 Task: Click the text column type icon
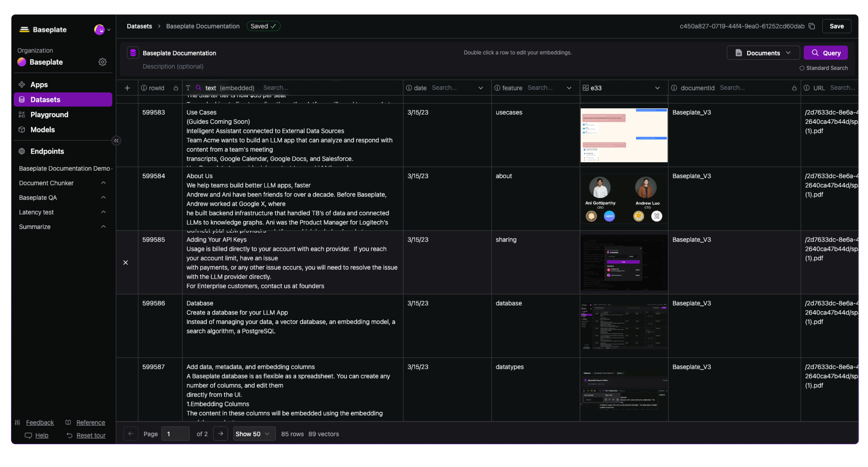188,88
